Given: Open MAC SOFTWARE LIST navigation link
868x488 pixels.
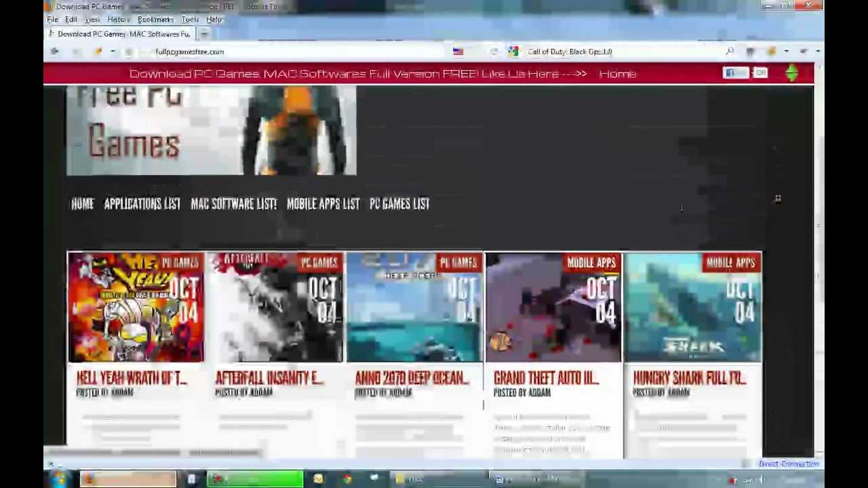Looking at the screenshot, I should [233, 204].
